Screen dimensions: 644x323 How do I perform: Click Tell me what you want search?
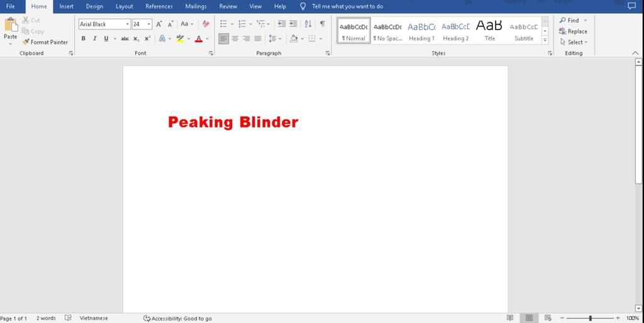click(347, 6)
